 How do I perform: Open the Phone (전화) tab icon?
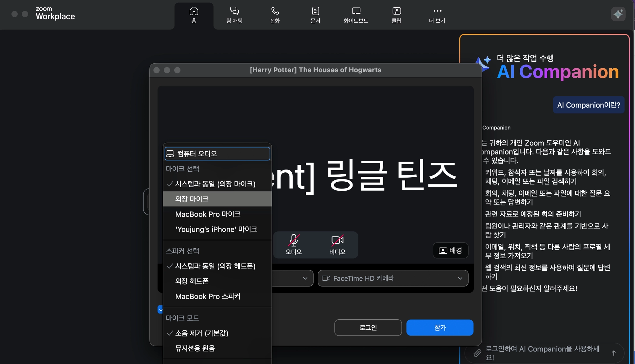pos(275,11)
